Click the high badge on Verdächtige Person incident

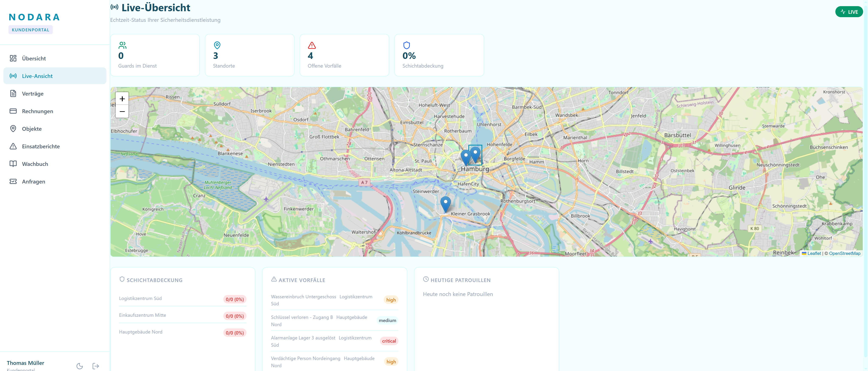coord(391,361)
